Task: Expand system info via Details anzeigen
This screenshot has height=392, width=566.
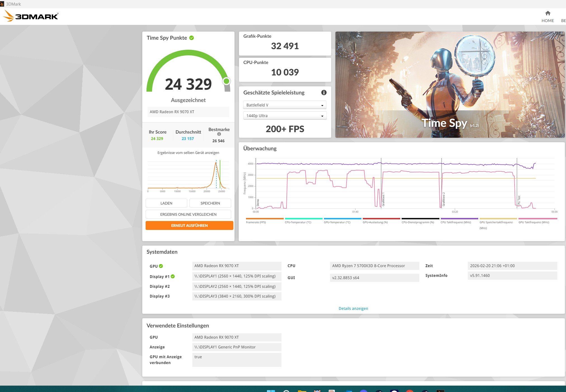Action: [353, 308]
